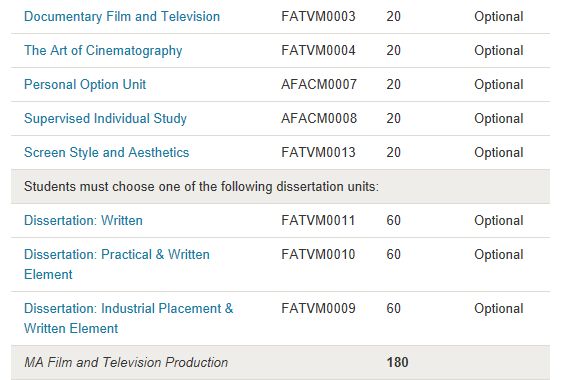Open Dissertation: Practical & Written Element link

[x=117, y=265]
